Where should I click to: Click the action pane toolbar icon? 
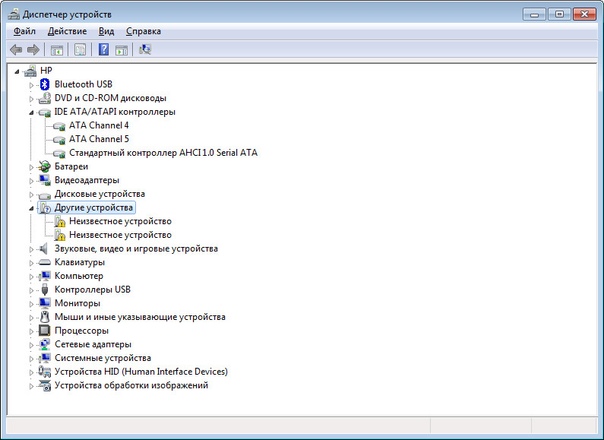[x=121, y=50]
